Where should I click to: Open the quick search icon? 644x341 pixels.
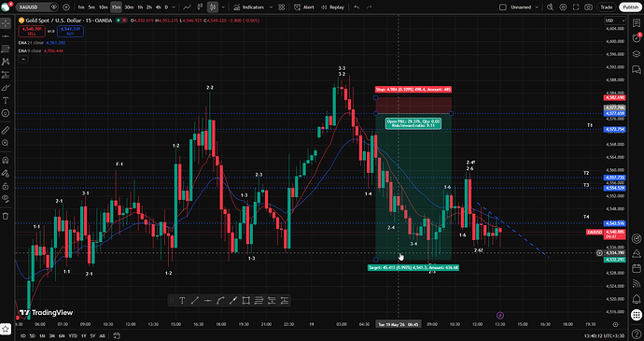(550, 7)
